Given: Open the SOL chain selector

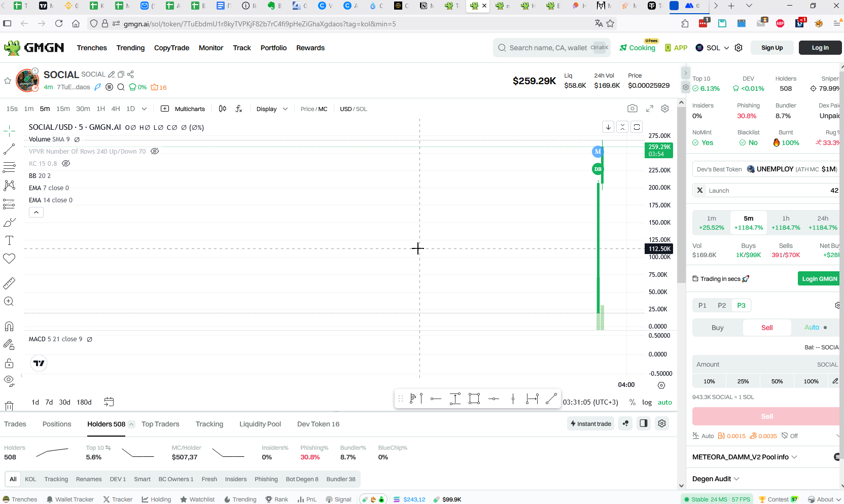Looking at the screenshot, I should coord(712,48).
